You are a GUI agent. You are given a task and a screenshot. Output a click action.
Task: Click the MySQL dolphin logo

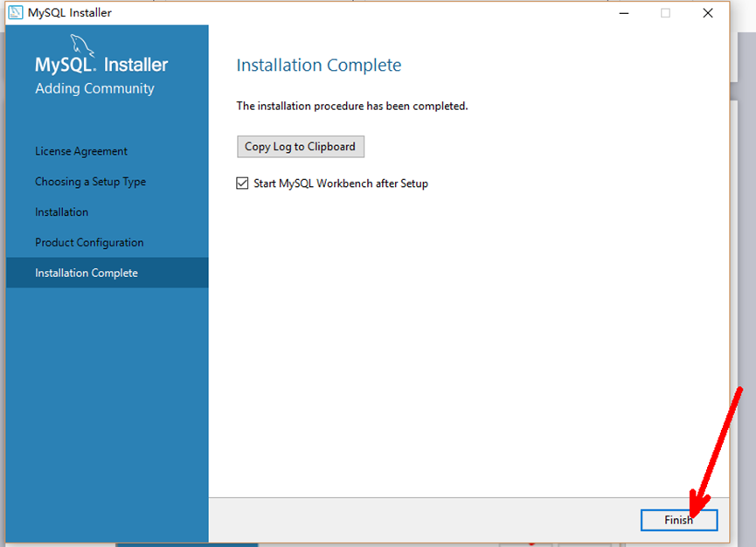point(82,45)
